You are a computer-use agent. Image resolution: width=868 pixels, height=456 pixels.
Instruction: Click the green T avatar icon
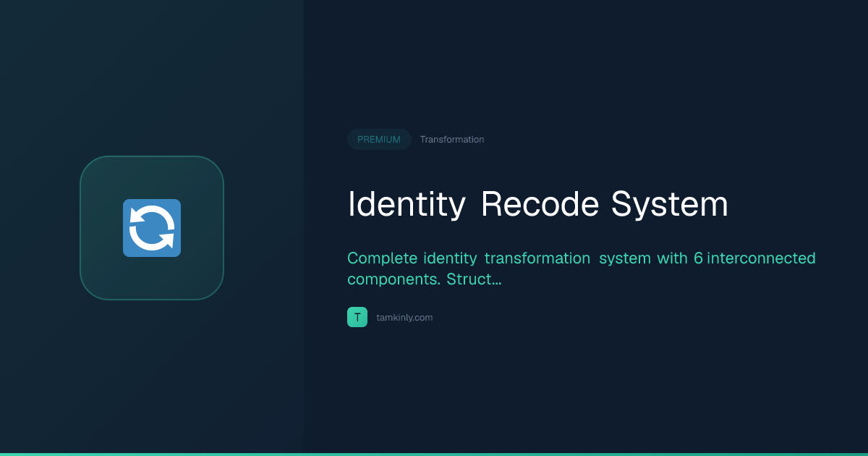click(357, 317)
